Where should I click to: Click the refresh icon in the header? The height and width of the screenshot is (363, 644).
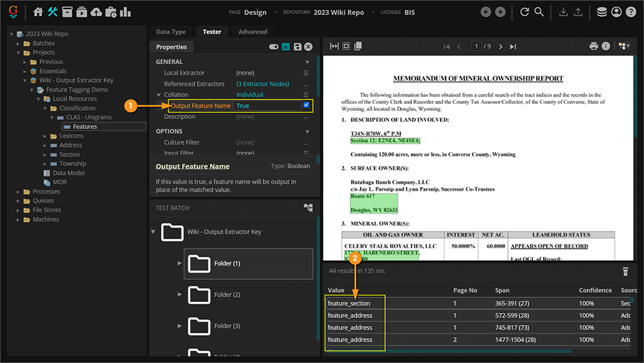524,12
